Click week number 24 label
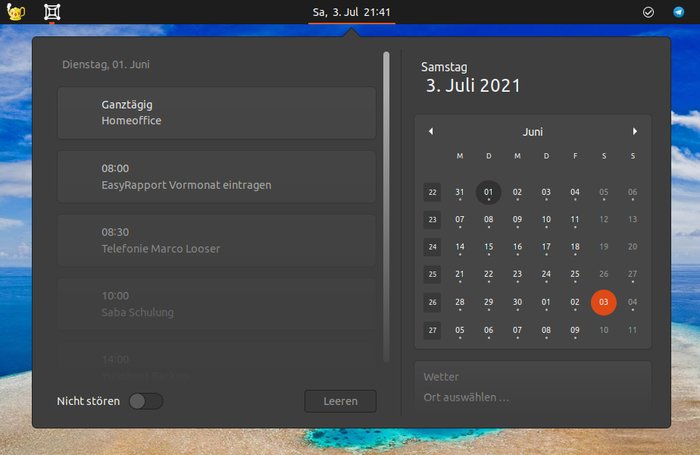 click(432, 247)
